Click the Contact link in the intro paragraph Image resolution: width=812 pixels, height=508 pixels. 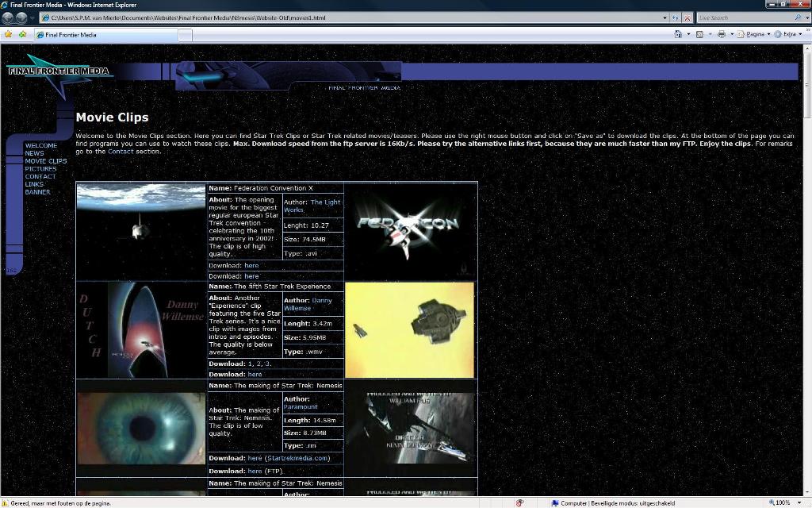tap(121, 152)
